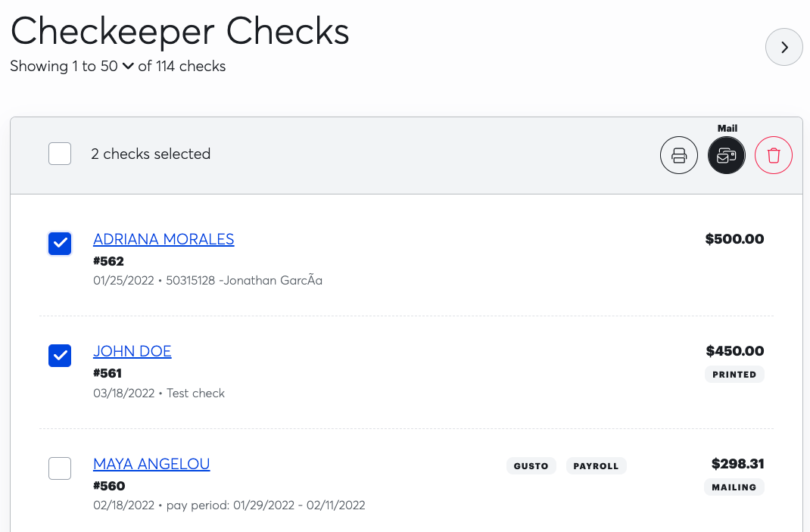Open JOHN DOE check details

(x=132, y=351)
